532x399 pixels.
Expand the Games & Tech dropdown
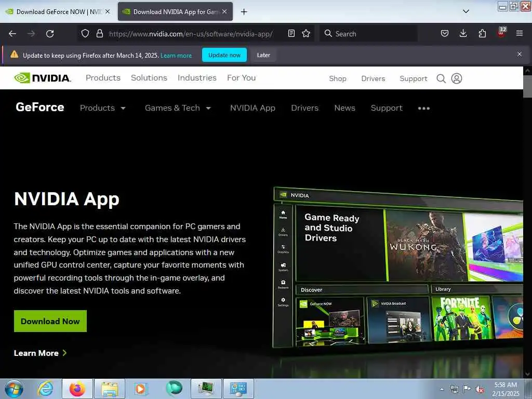(x=178, y=108)
